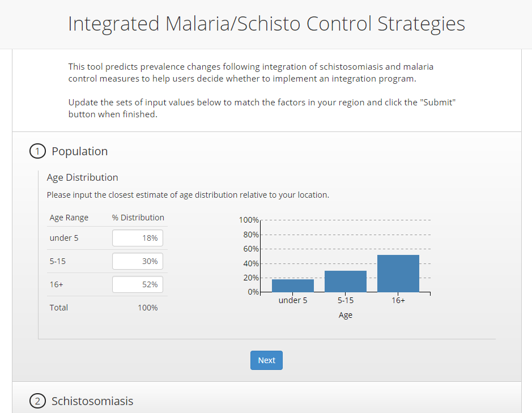Viewport: 532px width, 413px height.
Task: Click the under 5 bar in chart
Action: [x=292, y=286]
